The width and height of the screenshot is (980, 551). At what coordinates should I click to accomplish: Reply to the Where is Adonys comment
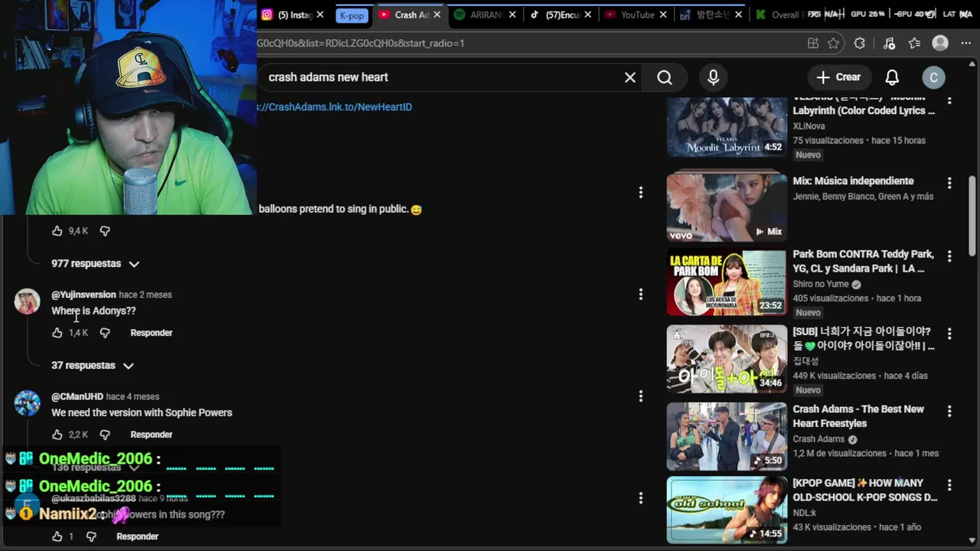(x=152, y=333)
